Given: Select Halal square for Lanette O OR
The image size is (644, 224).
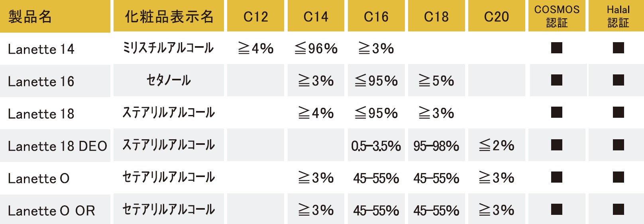Looking at the screenshot, I should [x=618, y=209].
